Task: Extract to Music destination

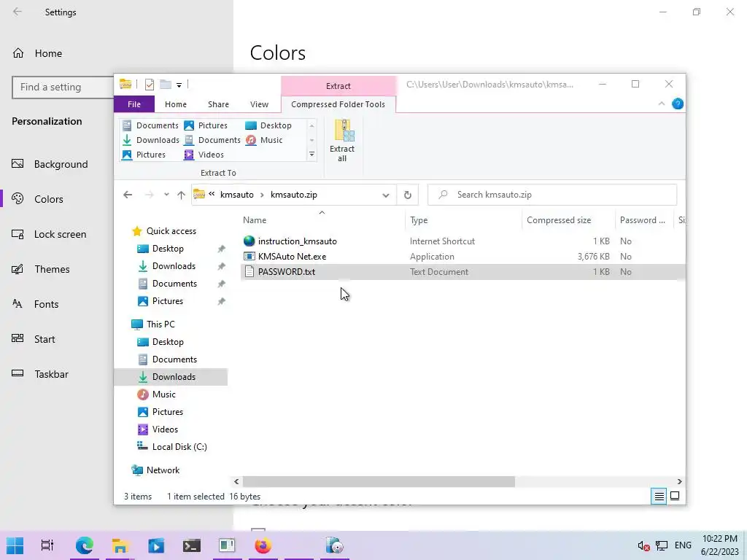Action: coord(264,140)
